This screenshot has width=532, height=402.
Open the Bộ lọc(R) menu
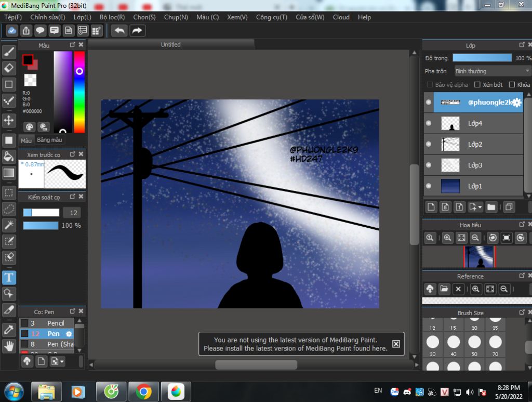click(112, 17)
